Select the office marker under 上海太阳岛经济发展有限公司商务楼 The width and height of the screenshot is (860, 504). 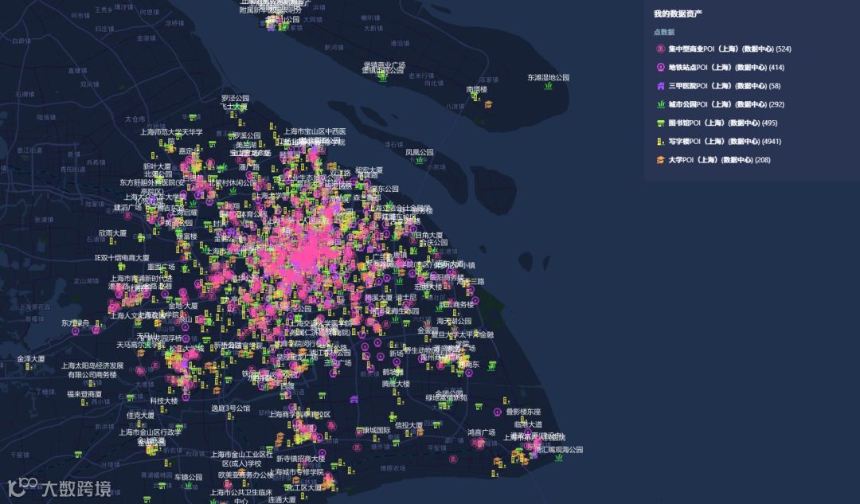coord(92,383)
